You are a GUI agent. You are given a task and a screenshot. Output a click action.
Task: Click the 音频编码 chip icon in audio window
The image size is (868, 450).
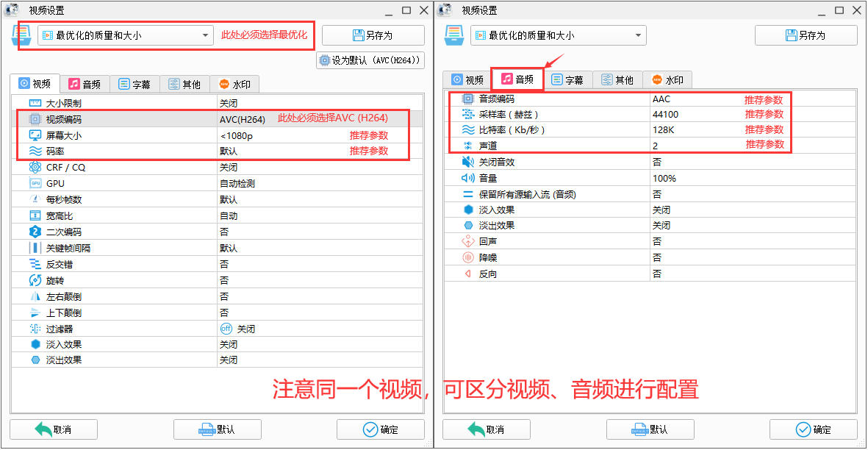point(468,99)
